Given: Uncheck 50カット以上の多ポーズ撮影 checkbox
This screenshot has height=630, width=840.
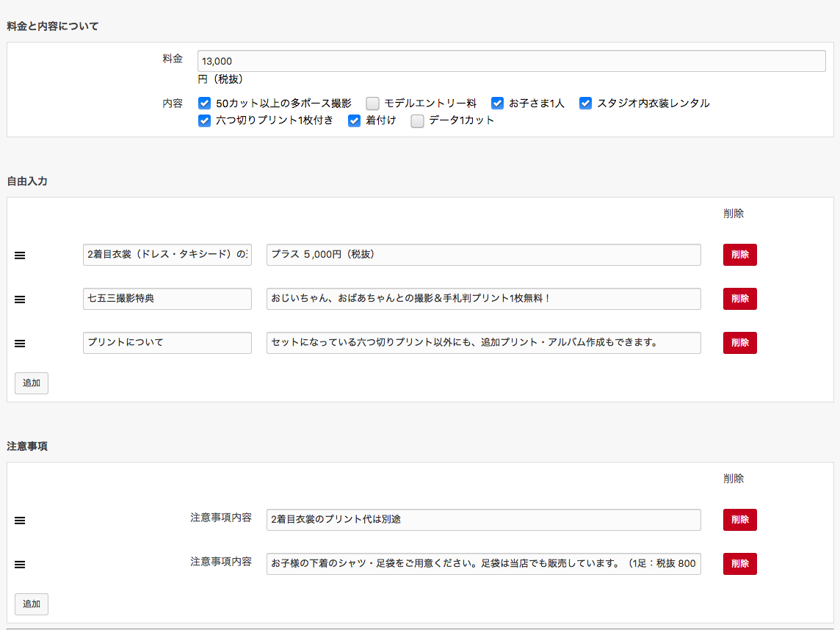Looking at the screenshot, I should tap(205, 104).
